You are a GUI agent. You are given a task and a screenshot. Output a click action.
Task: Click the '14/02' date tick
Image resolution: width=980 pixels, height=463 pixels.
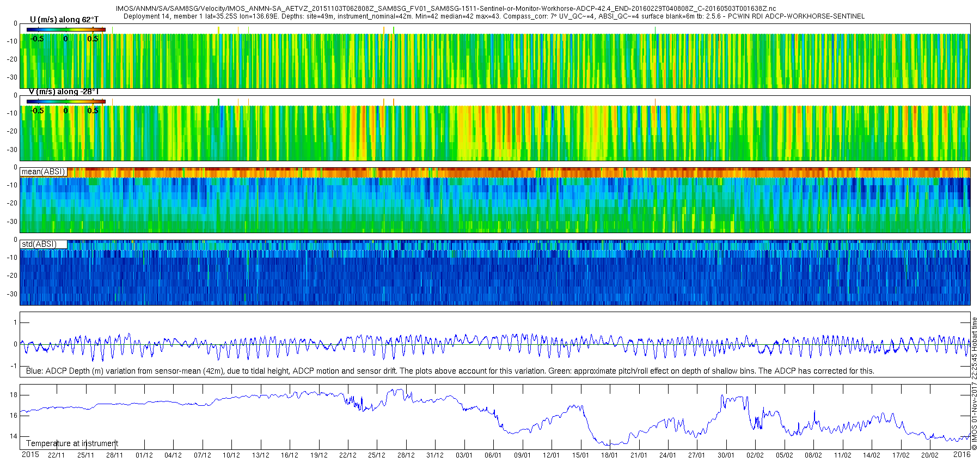(872, 455)
